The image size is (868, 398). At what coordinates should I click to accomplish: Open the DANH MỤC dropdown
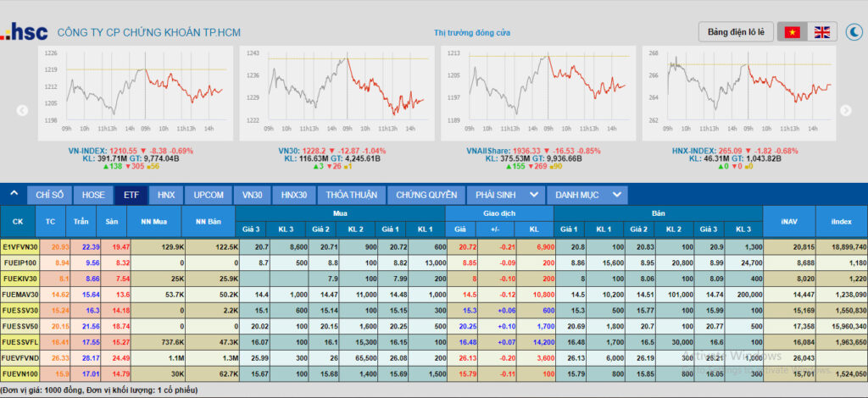click(x=587, y=195)
